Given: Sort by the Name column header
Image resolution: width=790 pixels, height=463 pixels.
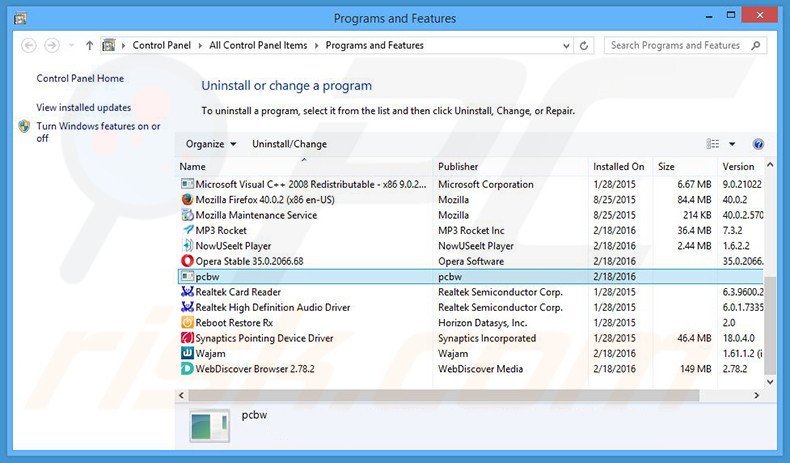Looking at the screenshot, I should pyautogui.click(x=304, y=166).
